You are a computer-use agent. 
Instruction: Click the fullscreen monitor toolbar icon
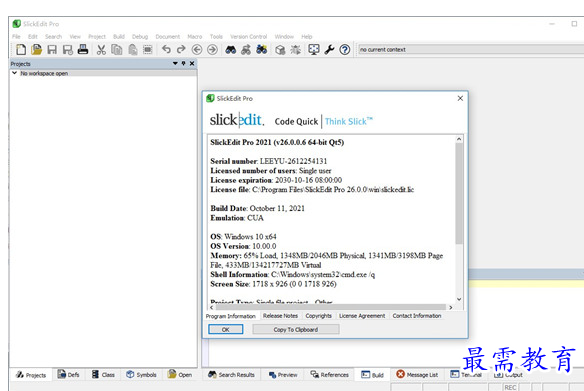pyautogui.click(x=314, y=49)
